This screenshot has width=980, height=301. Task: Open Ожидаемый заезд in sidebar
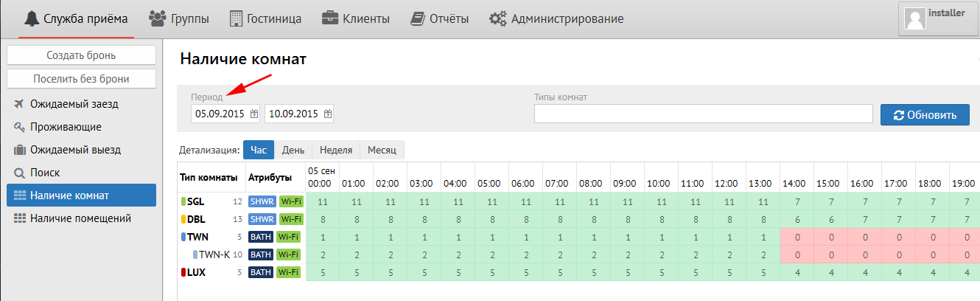point(74,104)
